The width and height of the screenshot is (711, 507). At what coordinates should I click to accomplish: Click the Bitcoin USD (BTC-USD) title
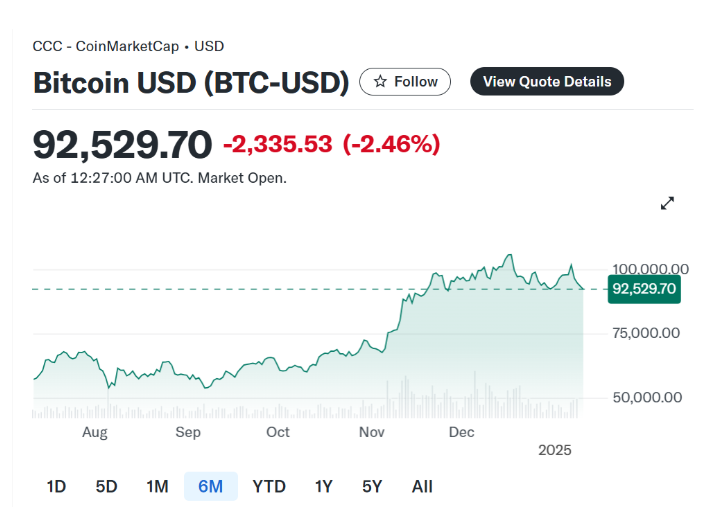coord(191,83)
